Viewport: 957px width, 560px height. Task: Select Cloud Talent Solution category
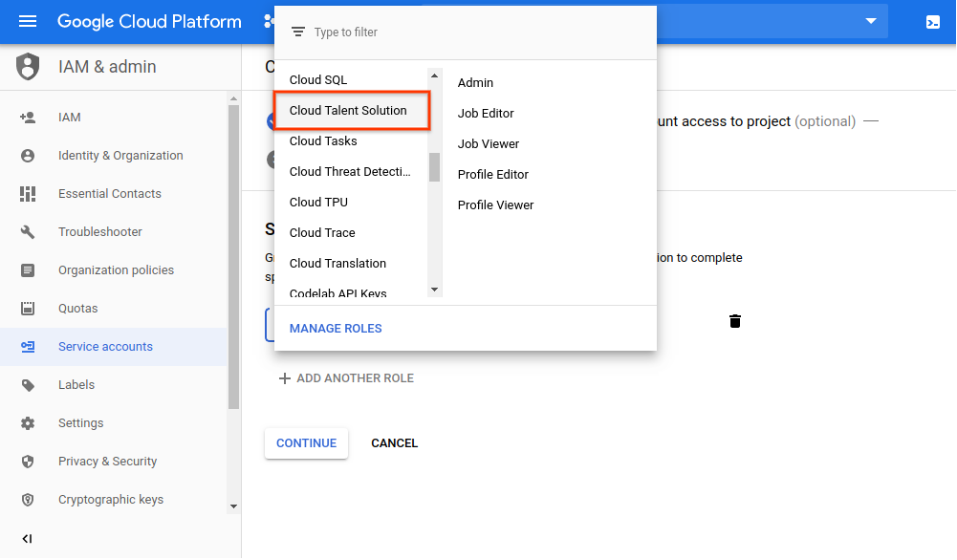tap(348, 111)
